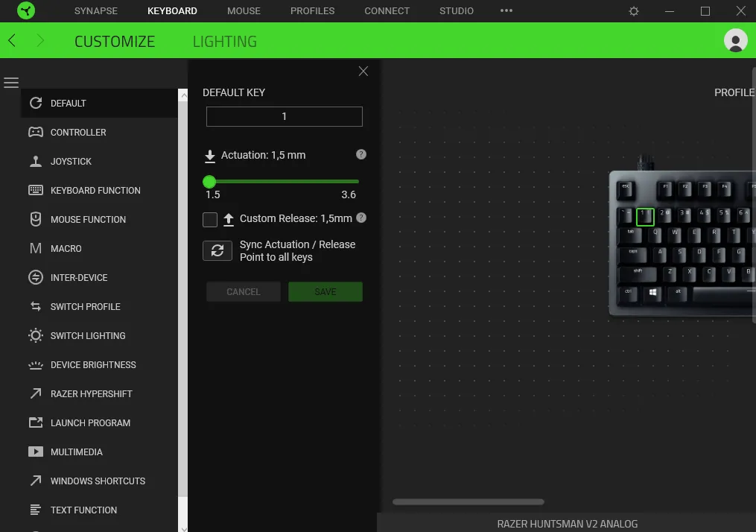This screenshot has width=756, height=532.
Task: Open the overflow menu with three dots
Action: [506, 10]
